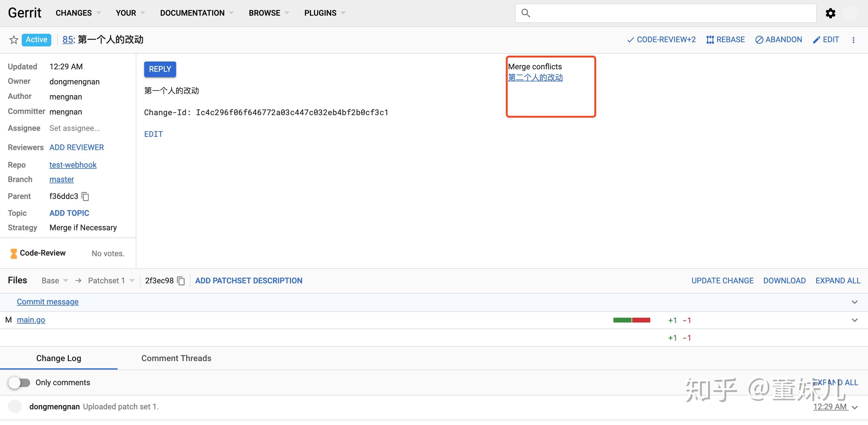The height and width of the screenshot is (425, 868).
Task: Enable the Only comments filter
Action: [19, 382]
